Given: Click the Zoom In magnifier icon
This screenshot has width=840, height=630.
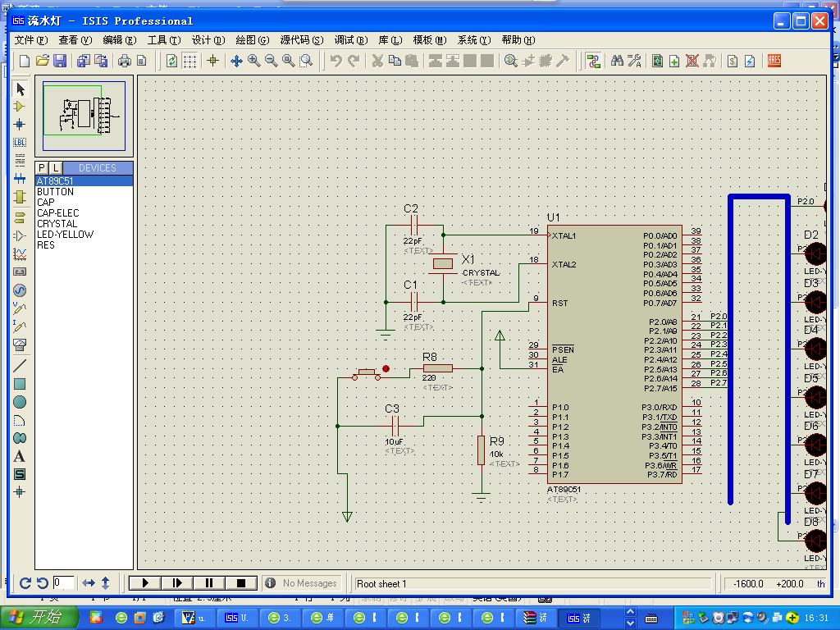Looking at the screenshot, I should pyautogui.click(x=254, y=61).
